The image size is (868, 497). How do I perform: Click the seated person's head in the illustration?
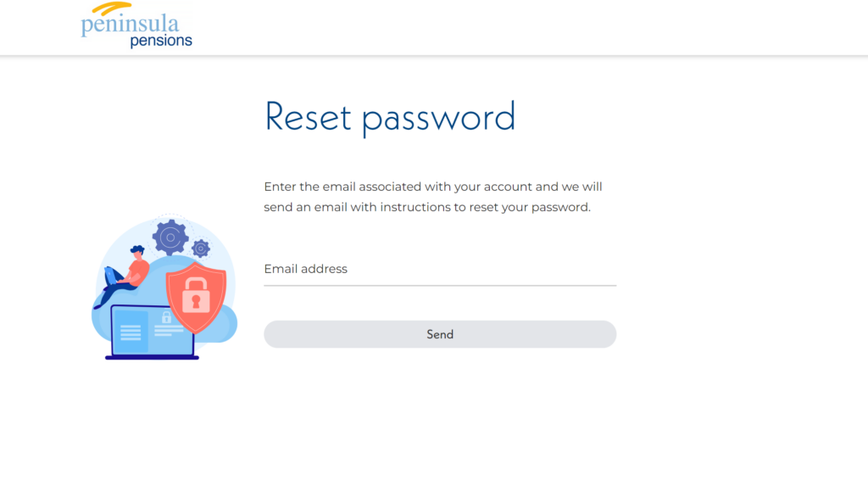[x=137, y=252]
